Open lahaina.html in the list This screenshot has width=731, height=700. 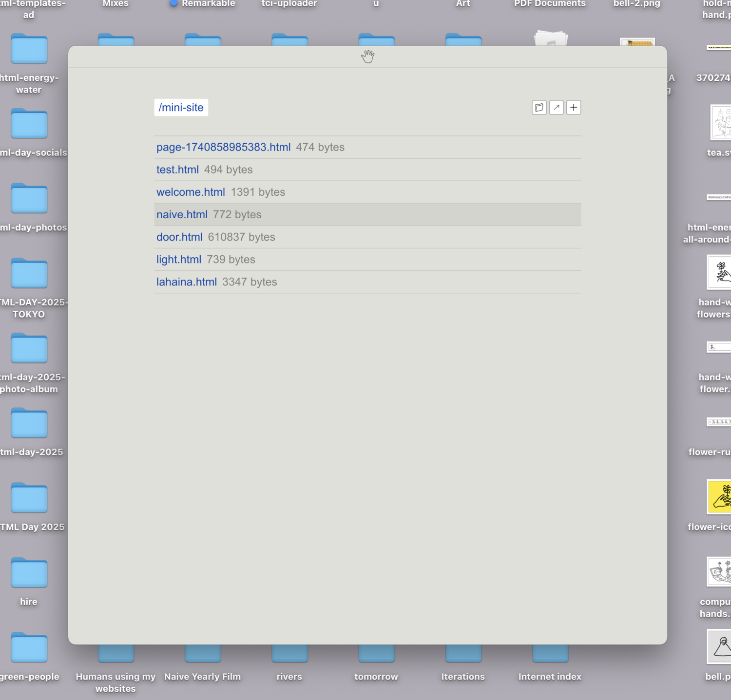187,282
